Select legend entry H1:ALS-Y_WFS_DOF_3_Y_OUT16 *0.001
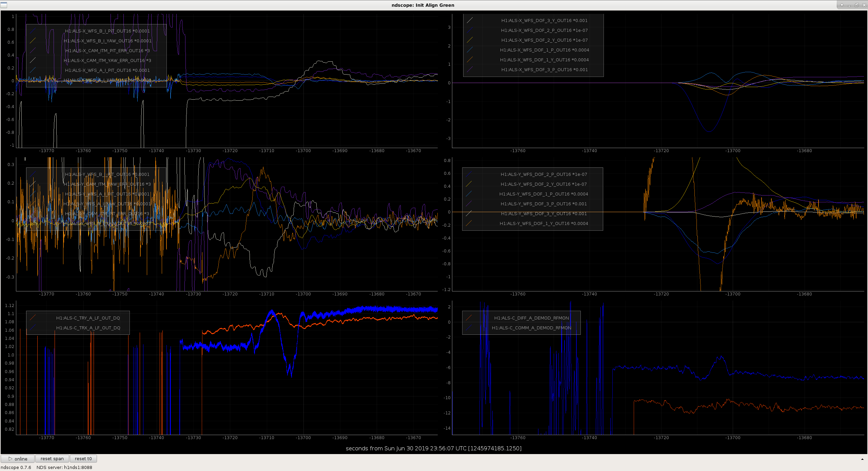 [x=544, y=213]
